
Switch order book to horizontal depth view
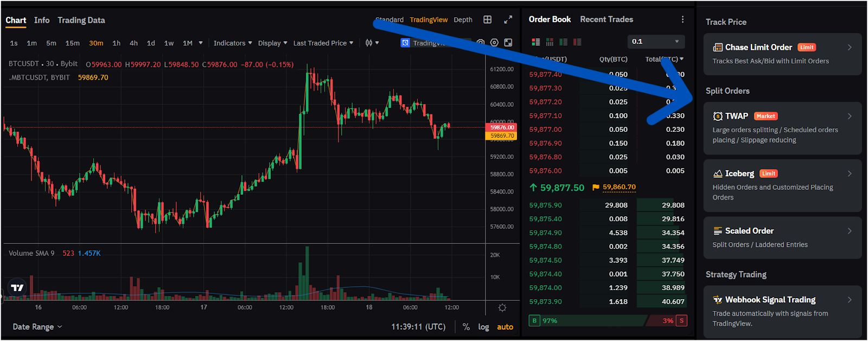[x=550, y=42]
